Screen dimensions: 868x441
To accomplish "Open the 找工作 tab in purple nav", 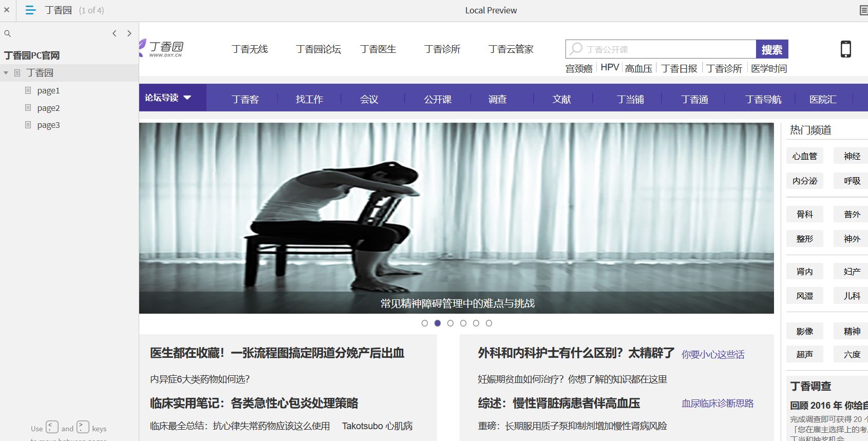I will (x=309, y=99).
